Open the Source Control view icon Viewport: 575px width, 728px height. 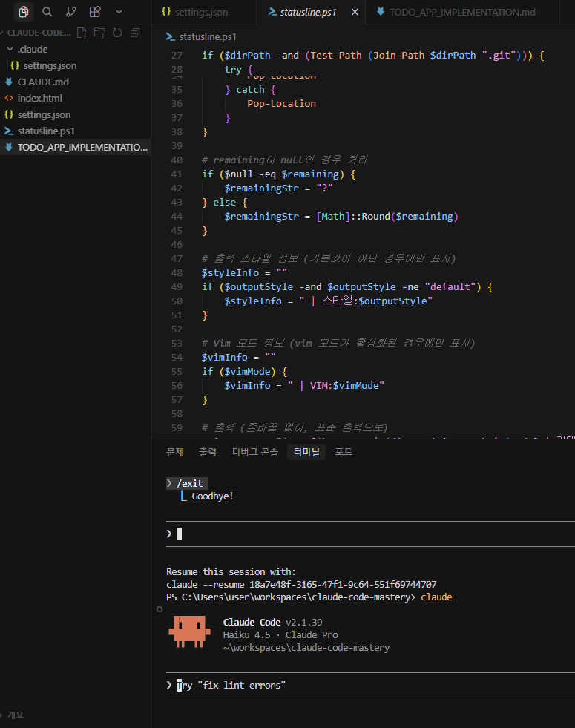(71, 12)
